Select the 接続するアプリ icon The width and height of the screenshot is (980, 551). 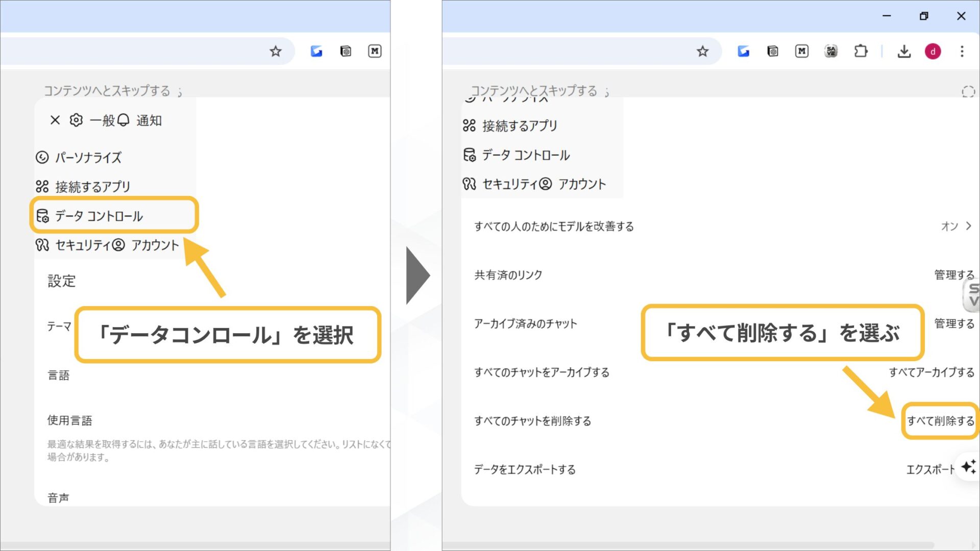(x=42, y=186)
